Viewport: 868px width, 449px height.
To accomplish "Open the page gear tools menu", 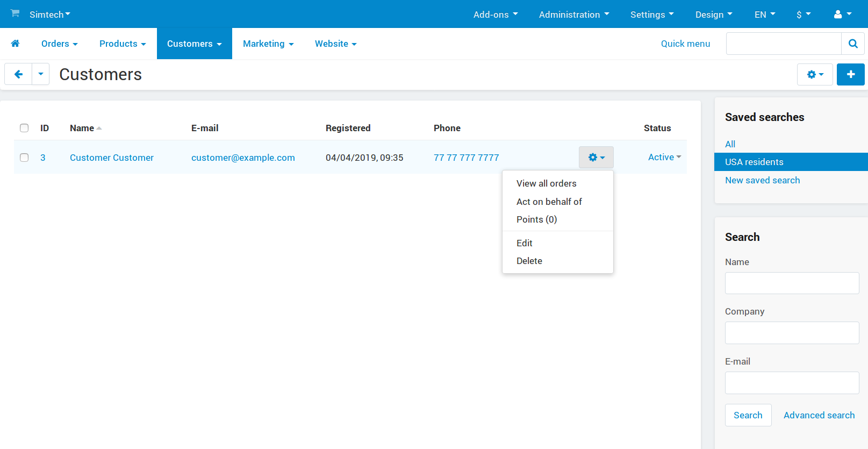I will tap(815, 74).
